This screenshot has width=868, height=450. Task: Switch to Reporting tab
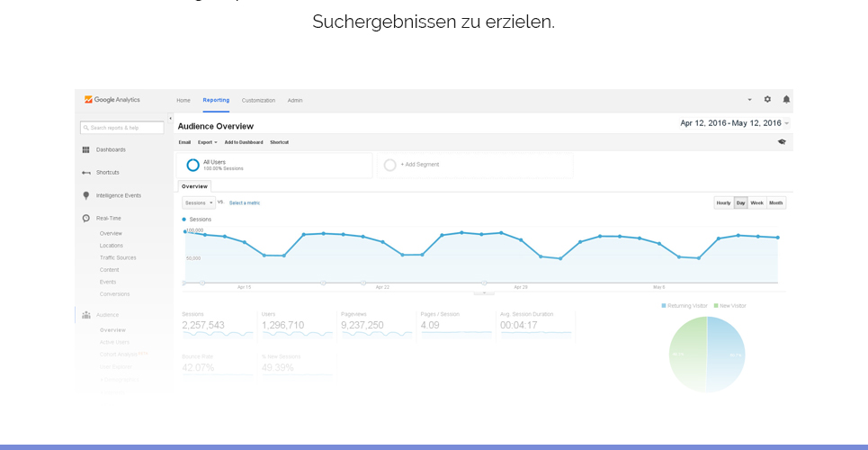pyautogui.click(x=216, y=100)
